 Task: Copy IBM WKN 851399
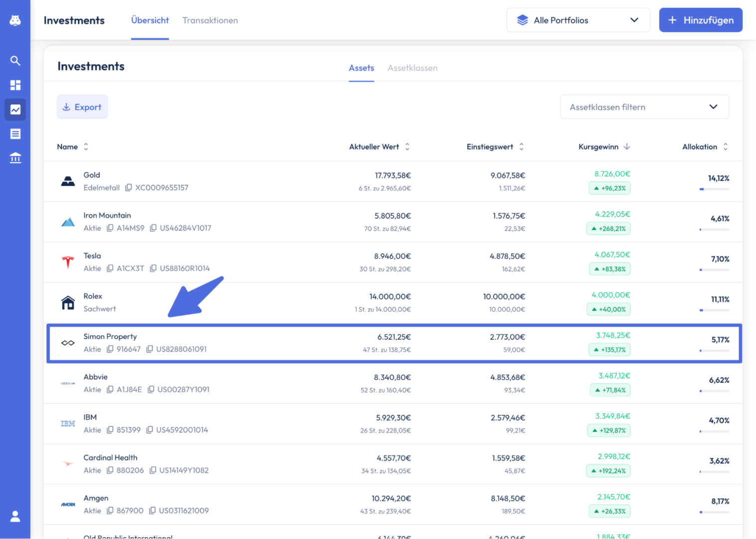[110, 430]
